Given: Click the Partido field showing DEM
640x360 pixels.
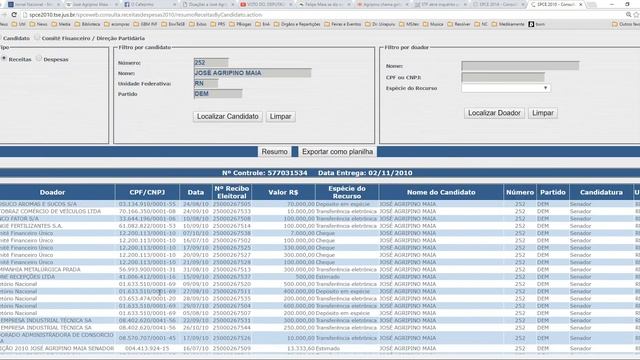Looking at the screenshot, I should point(218,94).
